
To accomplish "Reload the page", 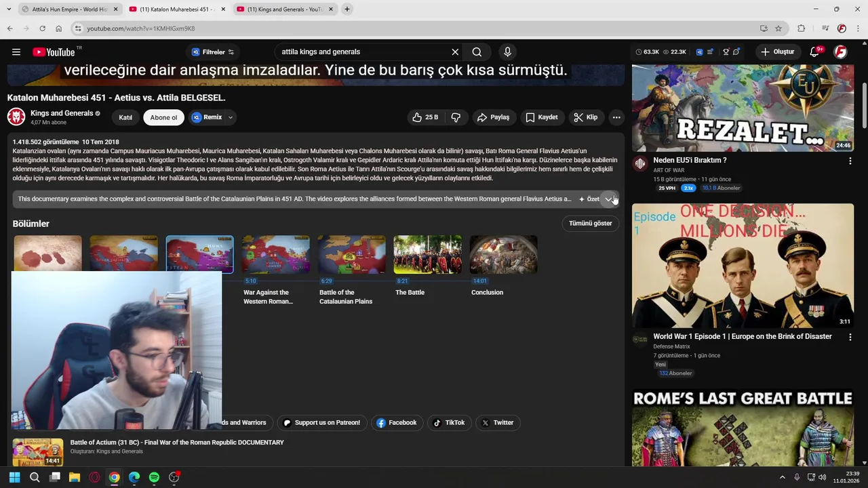I will pyautogui.click(x=42, y=28).
